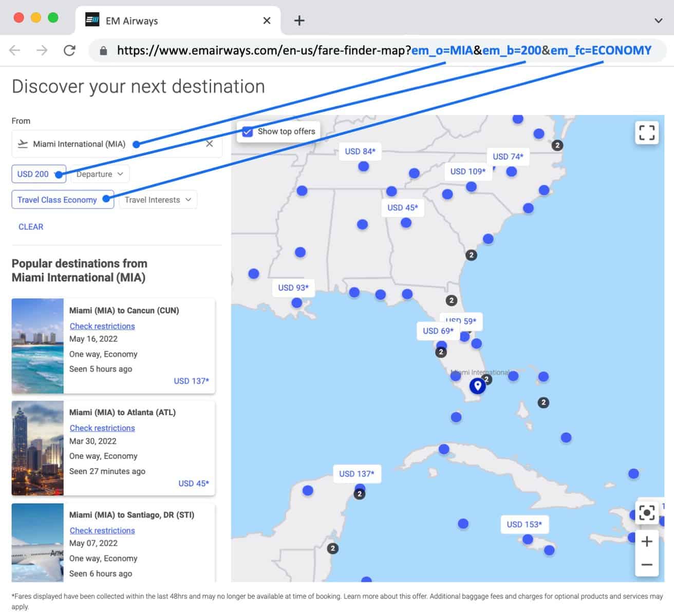Open the Travel Class Economy dropdown

tap(63, 200)
